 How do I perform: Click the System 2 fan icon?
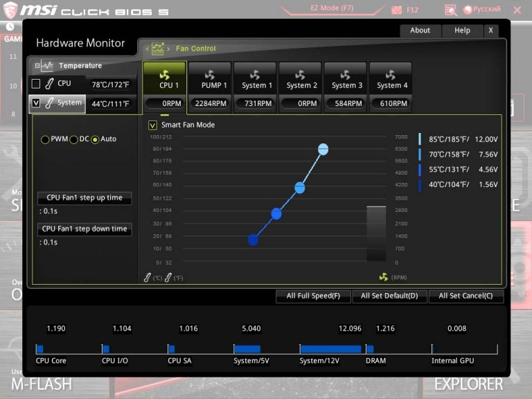(300, 75)
